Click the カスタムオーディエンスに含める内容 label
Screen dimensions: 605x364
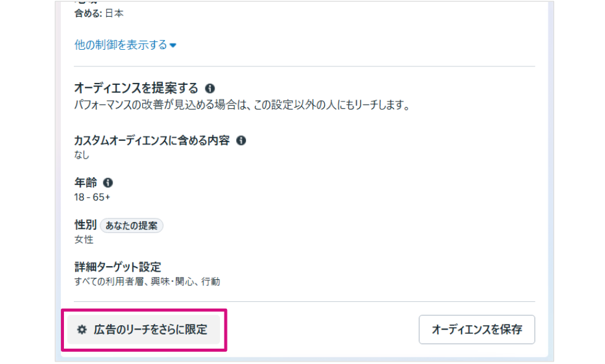(152, 140)
